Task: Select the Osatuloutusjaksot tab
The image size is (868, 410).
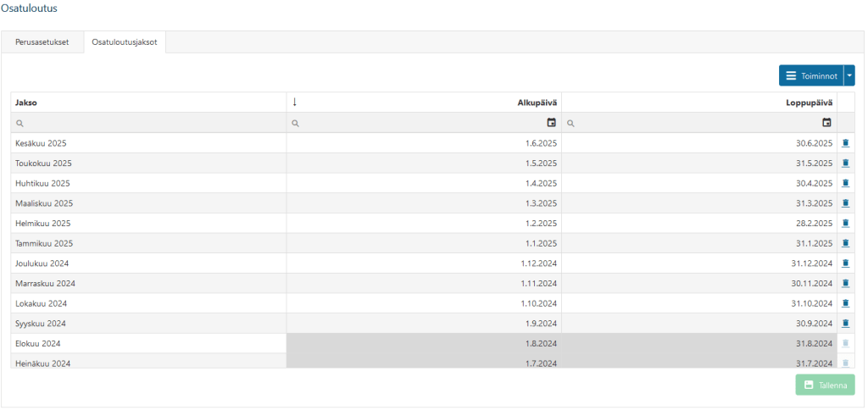Action: pos(125,42)
